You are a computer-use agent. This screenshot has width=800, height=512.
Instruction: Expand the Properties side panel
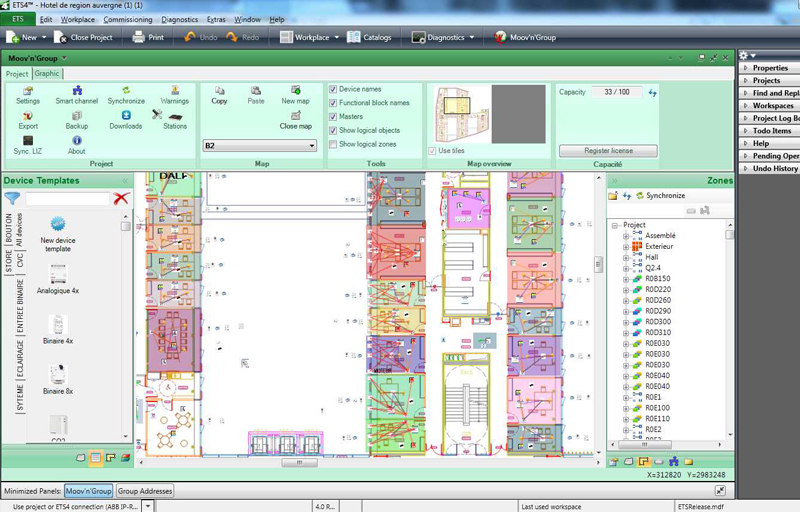(769, 68)
